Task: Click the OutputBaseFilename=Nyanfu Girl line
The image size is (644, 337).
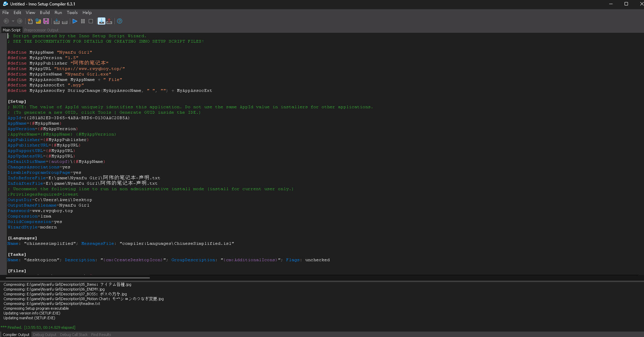Action: point(48,205)
